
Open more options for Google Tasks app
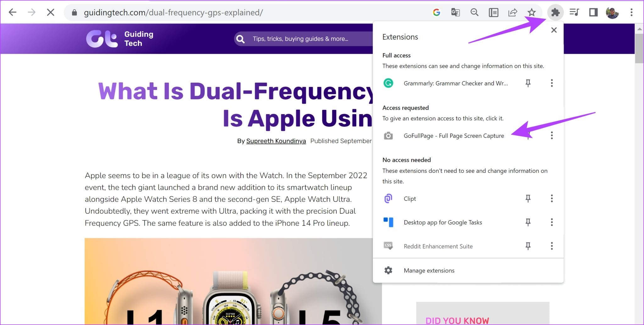(552, 222)
